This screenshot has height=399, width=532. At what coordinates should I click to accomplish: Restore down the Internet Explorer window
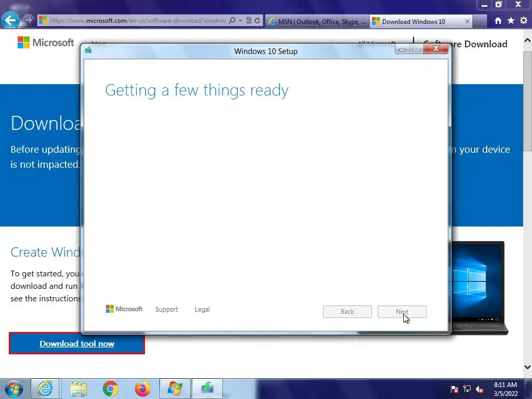pos(498,5)
